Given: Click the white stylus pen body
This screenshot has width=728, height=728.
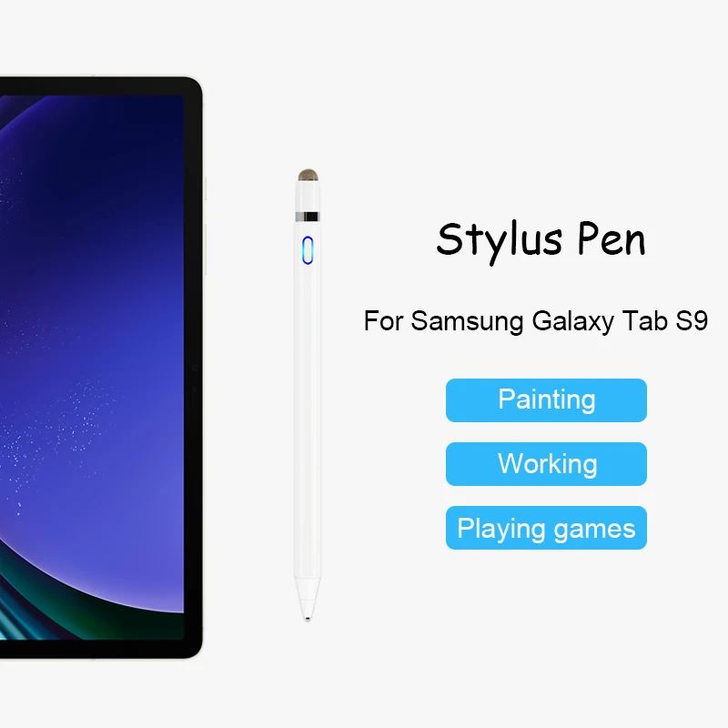Looking at the screenshot, I should [x=308, y=395].
